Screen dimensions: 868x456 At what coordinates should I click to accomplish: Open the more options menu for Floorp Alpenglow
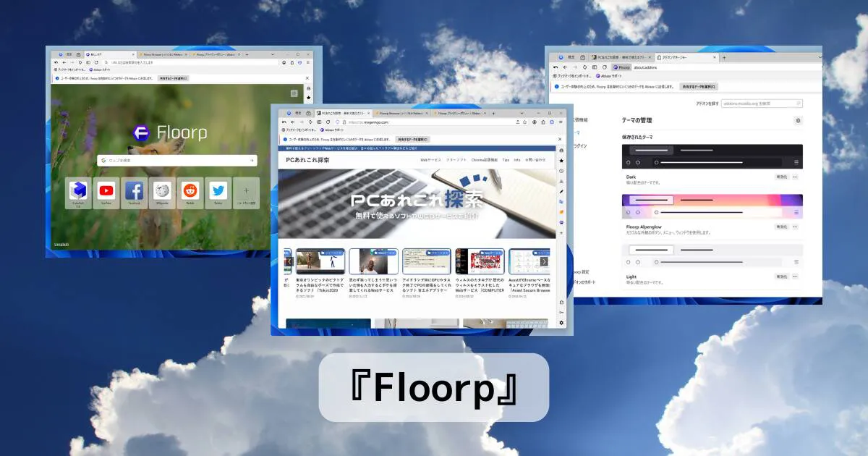pos(796,227)
